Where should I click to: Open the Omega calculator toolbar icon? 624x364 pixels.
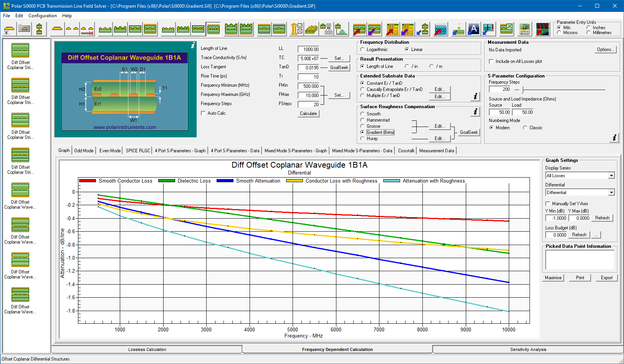tap(525, 29)
